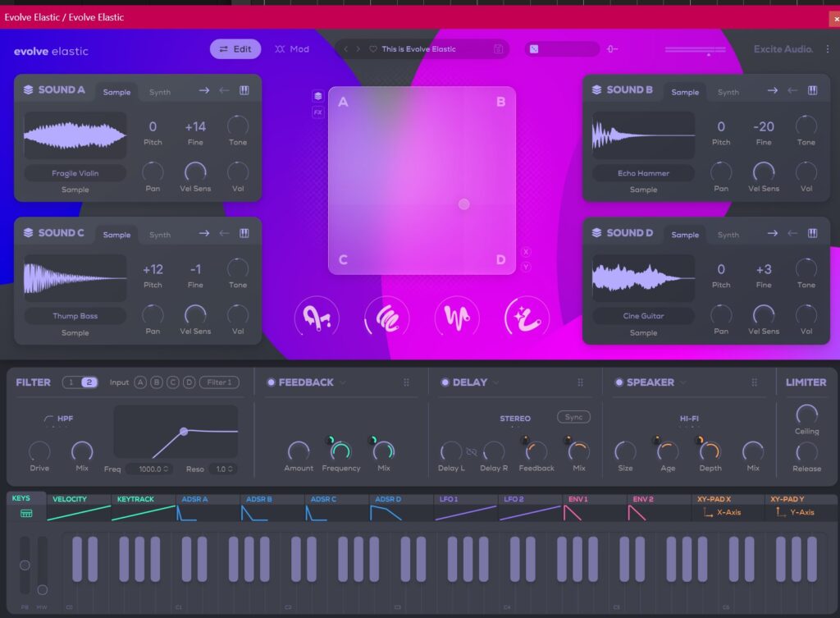The image size is (840, 618).
Task: Click the delay link icon between Delay L and R
Action: [x=472, y=451]
